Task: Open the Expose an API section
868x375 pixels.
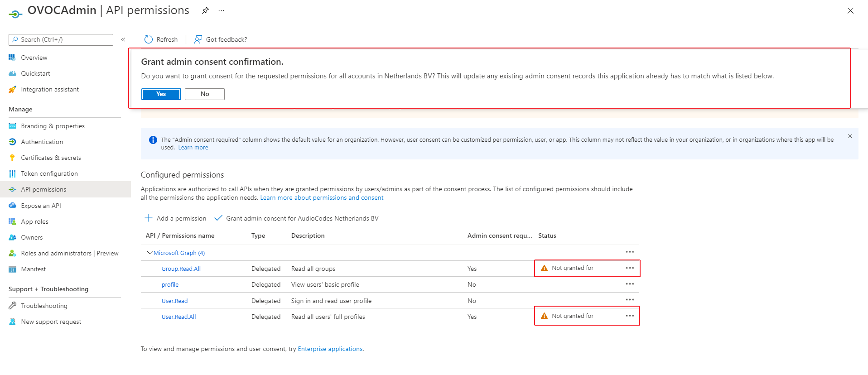Action: 41,206
